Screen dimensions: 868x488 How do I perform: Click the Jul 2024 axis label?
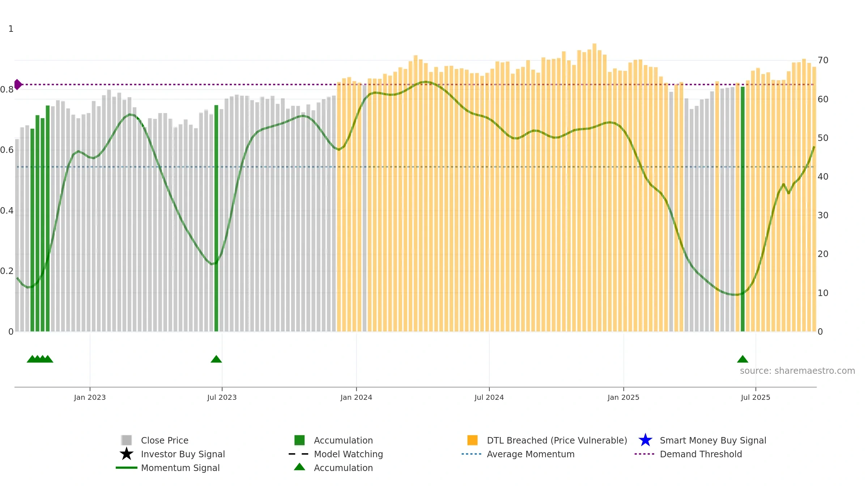[x=489, y=397]
